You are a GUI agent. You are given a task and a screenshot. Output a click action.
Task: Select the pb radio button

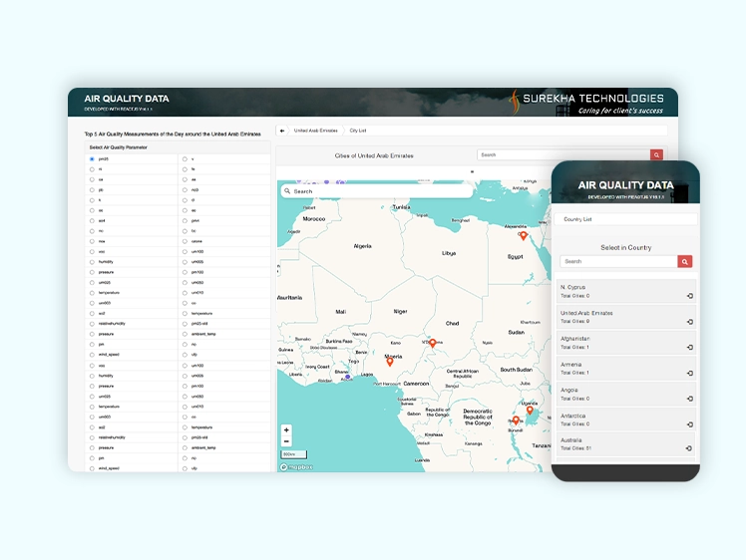(x=92, y=190)
